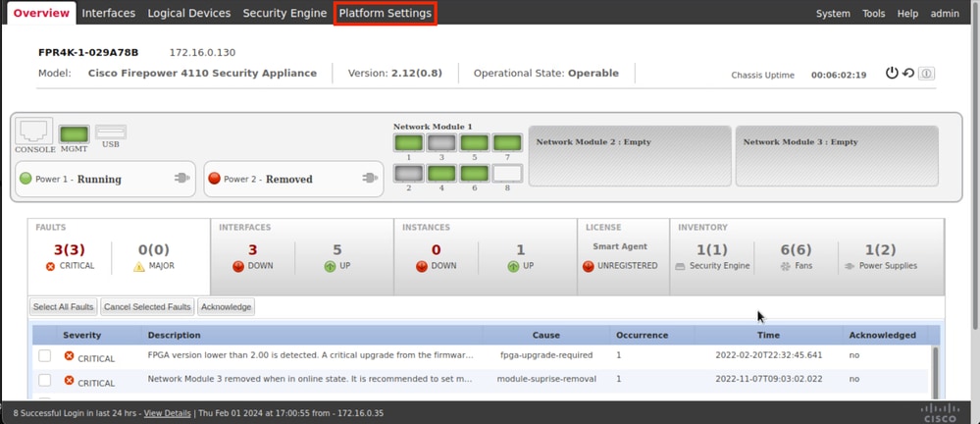Click the chassis information icon
The width and height of the screenshot is (980, 424).
click(927, 74)
